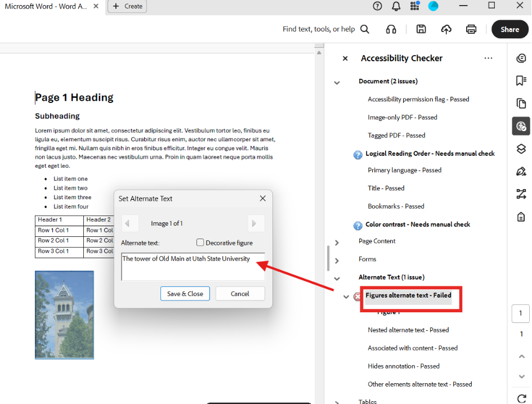Screen dimensions: 532x404
Task: Open the document protection icon in sidebar
Action: [521, 217]
